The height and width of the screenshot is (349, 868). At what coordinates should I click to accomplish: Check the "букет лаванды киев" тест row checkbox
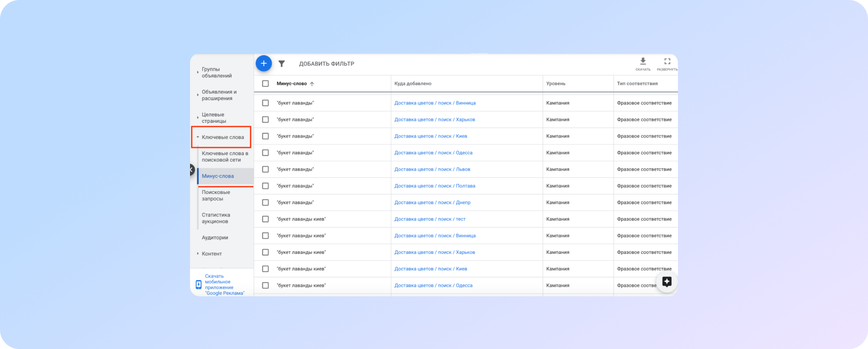[265, 219]
